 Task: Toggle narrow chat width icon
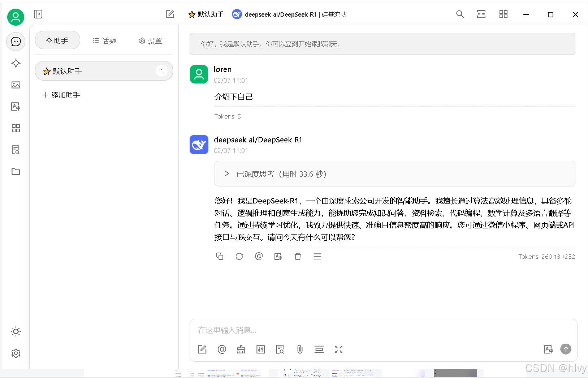click(x=481, y=14)
